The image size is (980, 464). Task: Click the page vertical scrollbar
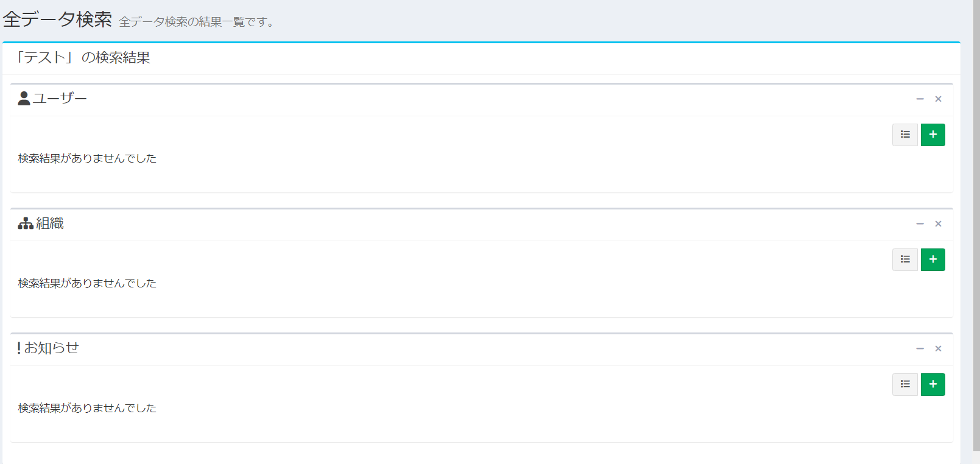tap(976, 225)
